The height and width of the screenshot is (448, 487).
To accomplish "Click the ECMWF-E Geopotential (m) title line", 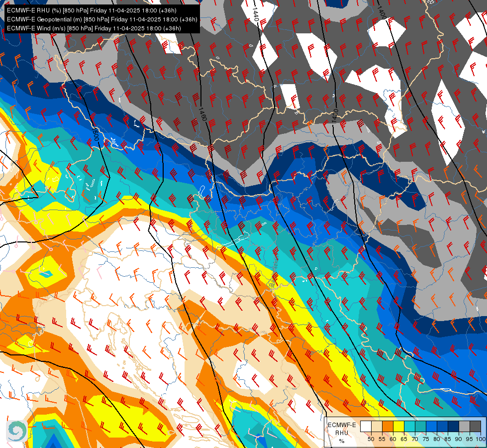I will [x=102, y=19].
